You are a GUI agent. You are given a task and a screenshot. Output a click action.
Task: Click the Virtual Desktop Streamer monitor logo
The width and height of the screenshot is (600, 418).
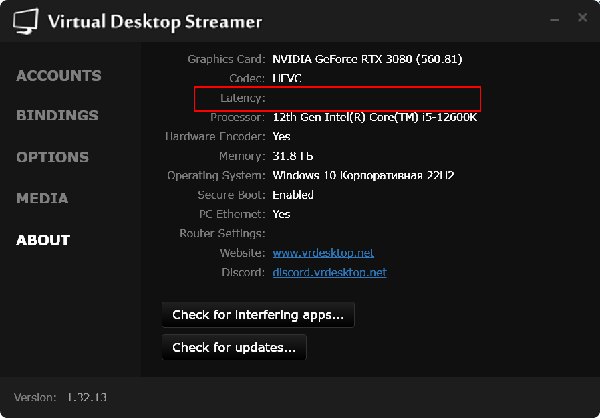tap(26, 21)
